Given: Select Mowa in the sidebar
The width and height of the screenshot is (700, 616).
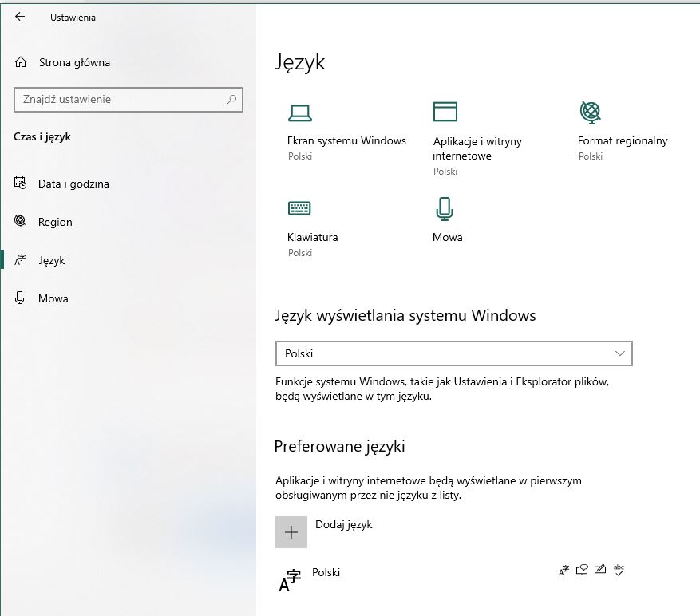Looking at the screenshot, I should [53, 298].
